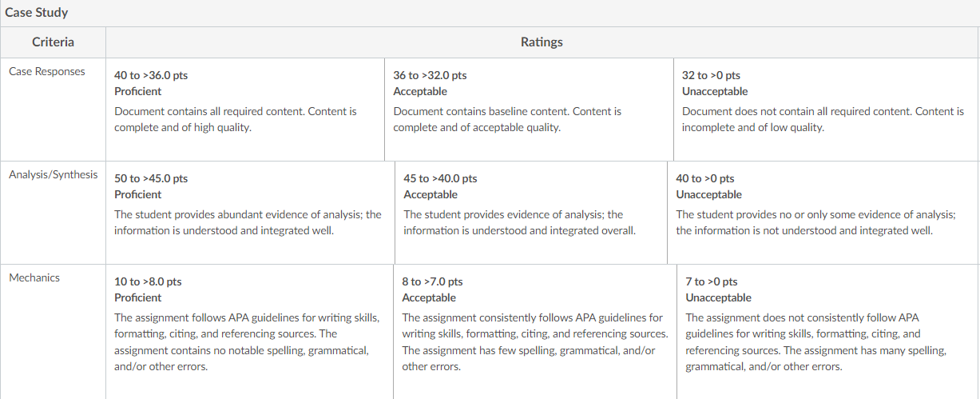980x399 pixels.
Task: Select the Case Study rubric title
Action: coord(37,13)
